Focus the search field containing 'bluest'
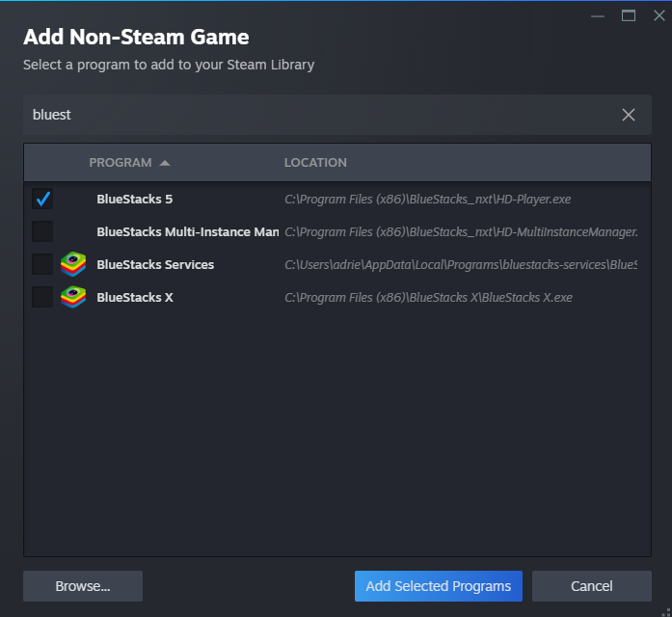The height and width of the screenshot is (617, 672). (318, 115)
